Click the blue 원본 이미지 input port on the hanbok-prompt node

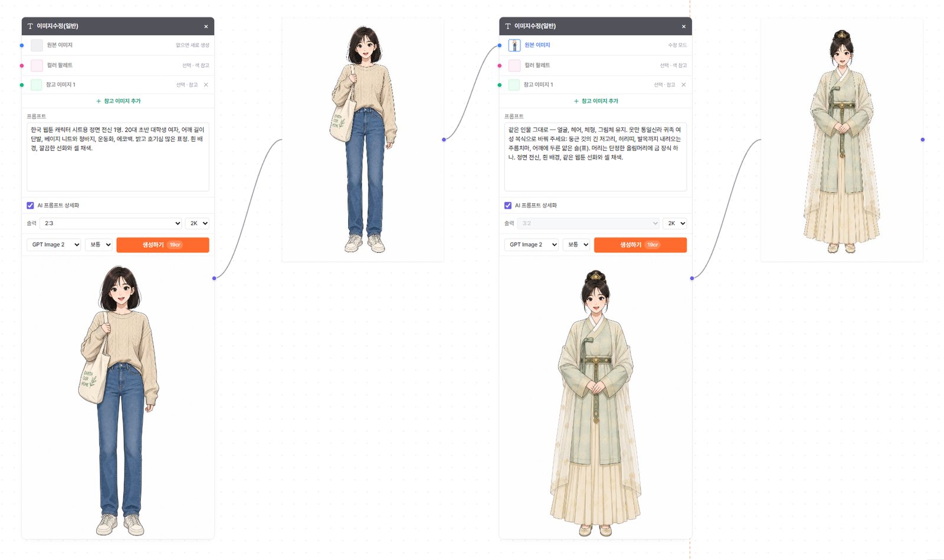[x=500, y=45]
